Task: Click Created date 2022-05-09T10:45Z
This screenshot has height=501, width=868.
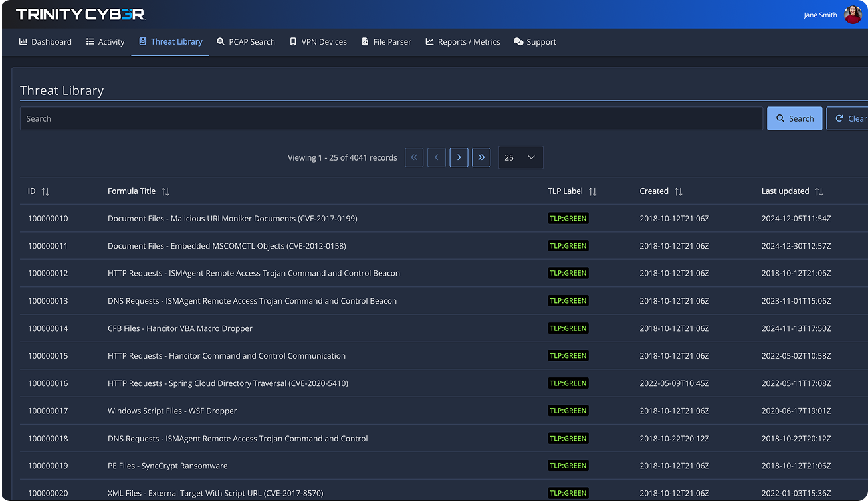Action: (675, 383)
